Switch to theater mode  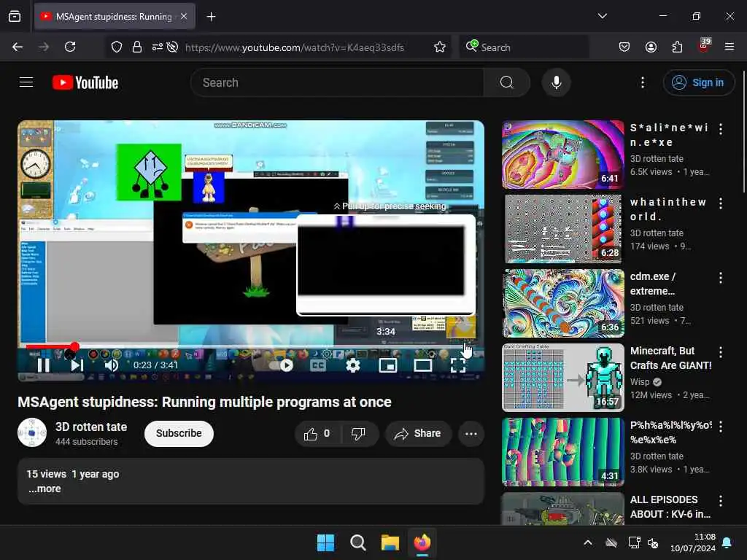422,365
